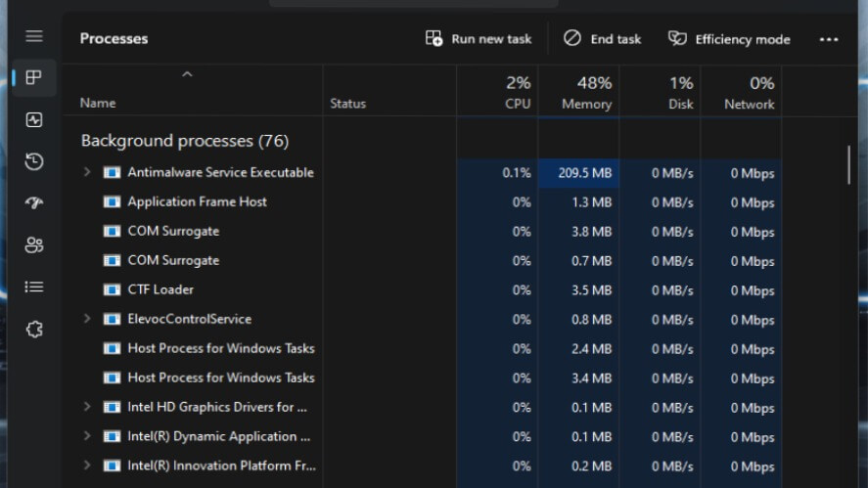Click the 0.1% CPU cell for Antimalware
This screenshot has width=868, height=488.
[x=498, y=173]
